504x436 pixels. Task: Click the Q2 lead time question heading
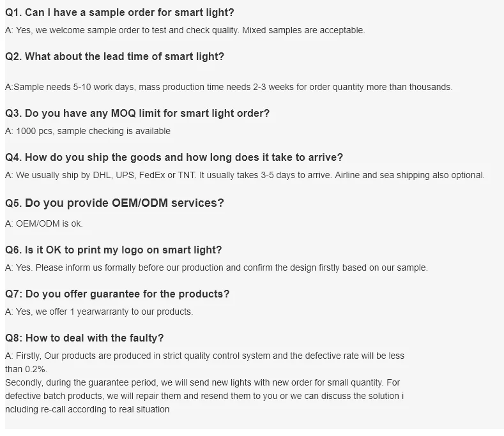point(114,57)
